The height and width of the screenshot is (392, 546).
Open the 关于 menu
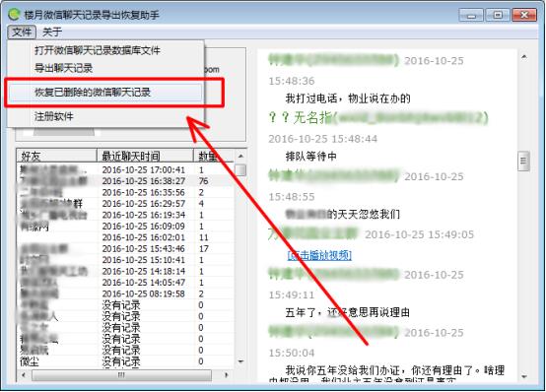tap(52, 33)
